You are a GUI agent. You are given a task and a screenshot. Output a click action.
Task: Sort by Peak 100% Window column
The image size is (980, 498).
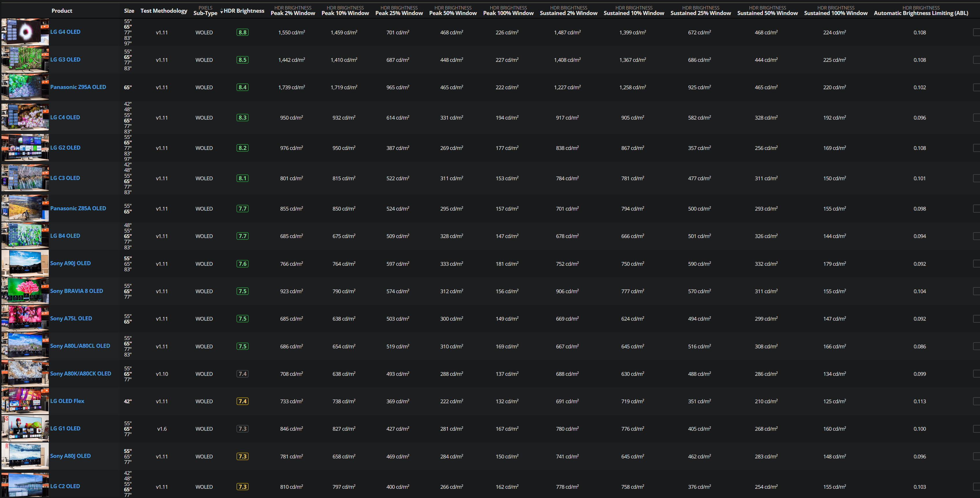point(508,11)
